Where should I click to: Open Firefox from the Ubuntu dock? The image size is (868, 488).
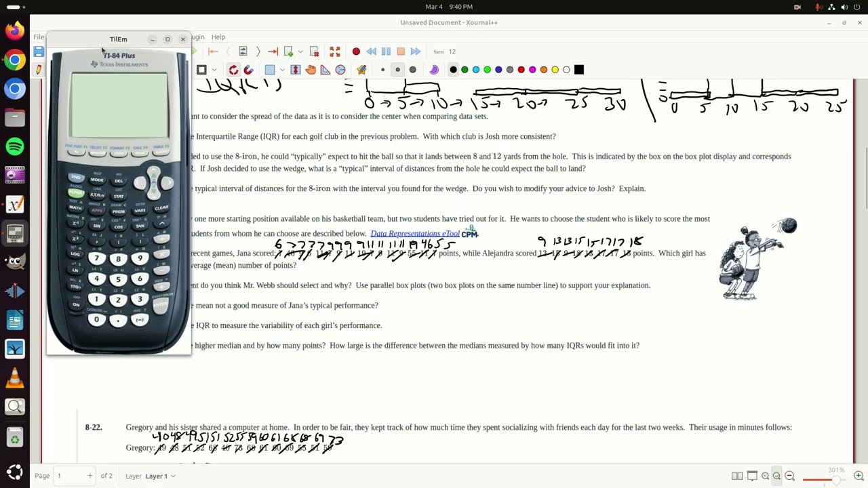(14, 30)
